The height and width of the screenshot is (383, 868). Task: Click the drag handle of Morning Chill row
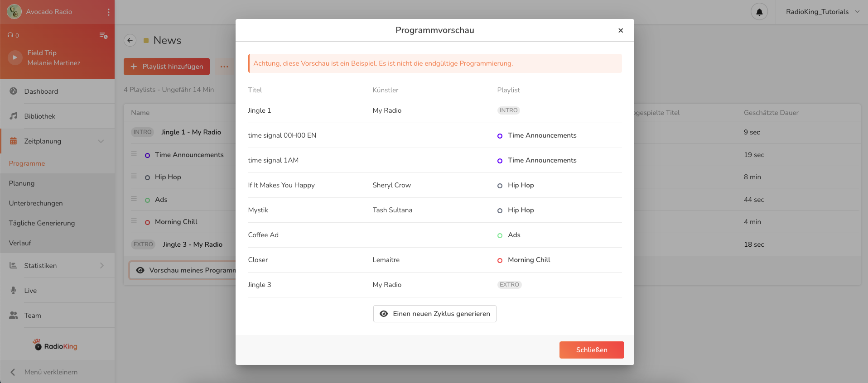134,221
